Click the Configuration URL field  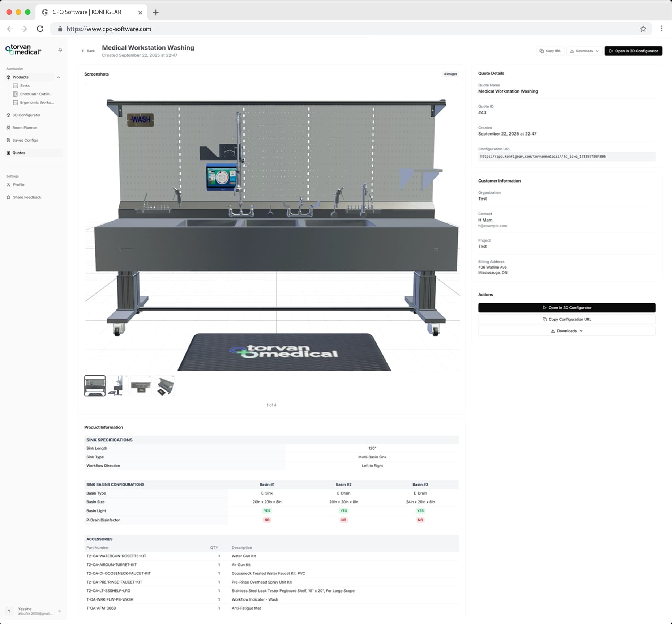(x=566, y=157)
